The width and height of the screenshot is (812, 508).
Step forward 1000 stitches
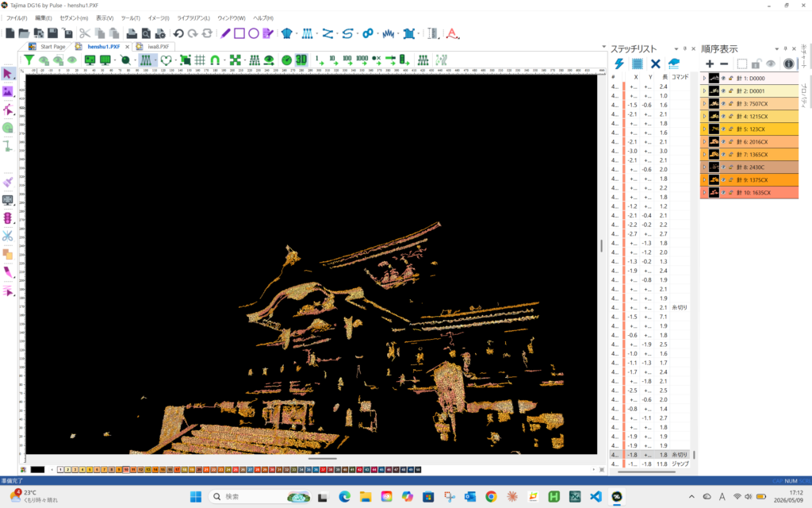coord(362,60)
